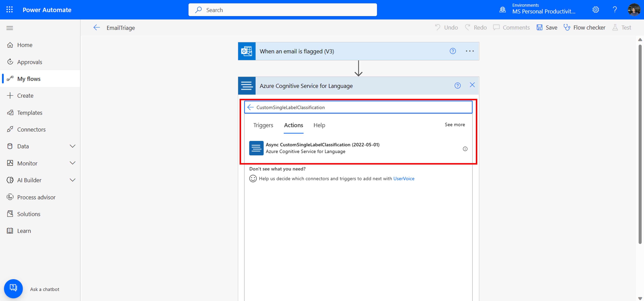Switch to the Actions tab
644x301 pixels.
point(293,125)
